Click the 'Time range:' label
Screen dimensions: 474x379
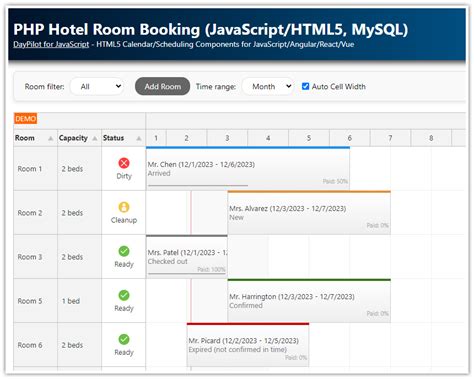point(216,87)
